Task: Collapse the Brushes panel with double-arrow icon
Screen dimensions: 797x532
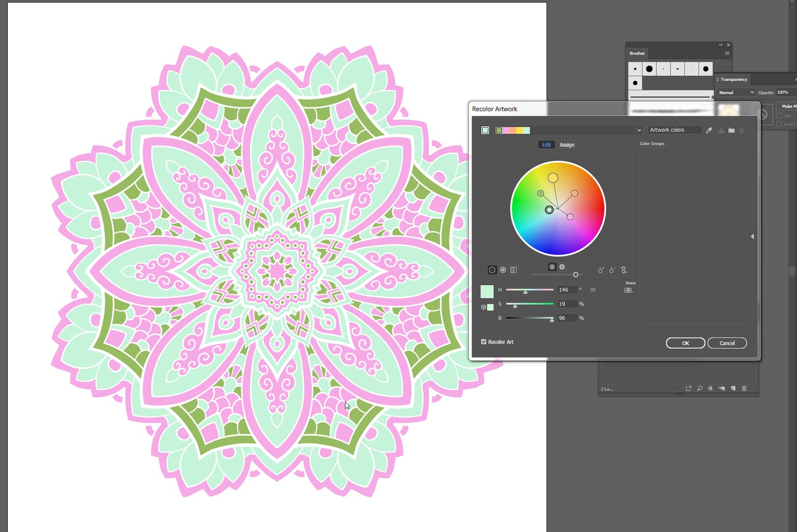Action: [x=721, y=45]
